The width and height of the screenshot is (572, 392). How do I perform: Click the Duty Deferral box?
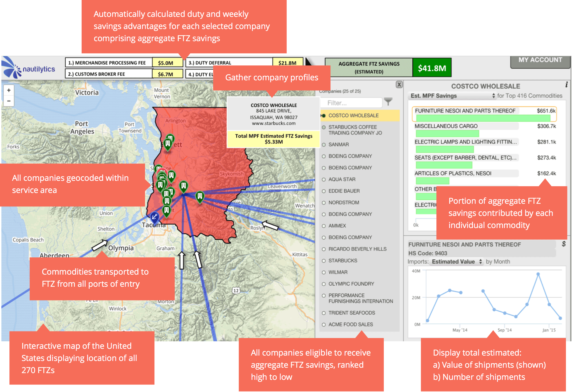[x=244, y=62]
